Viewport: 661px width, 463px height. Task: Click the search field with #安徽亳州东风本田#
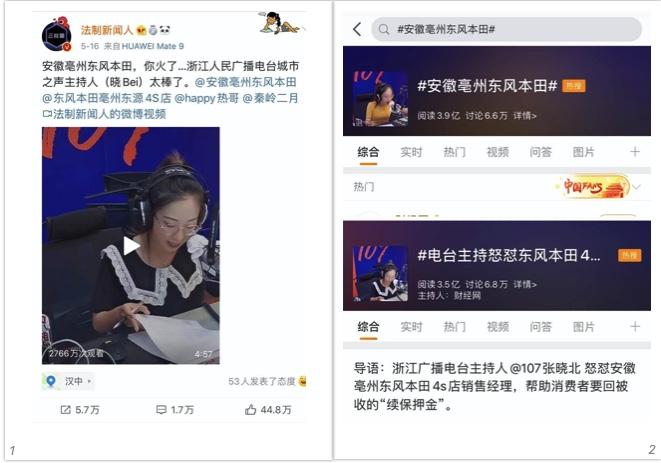506,29
